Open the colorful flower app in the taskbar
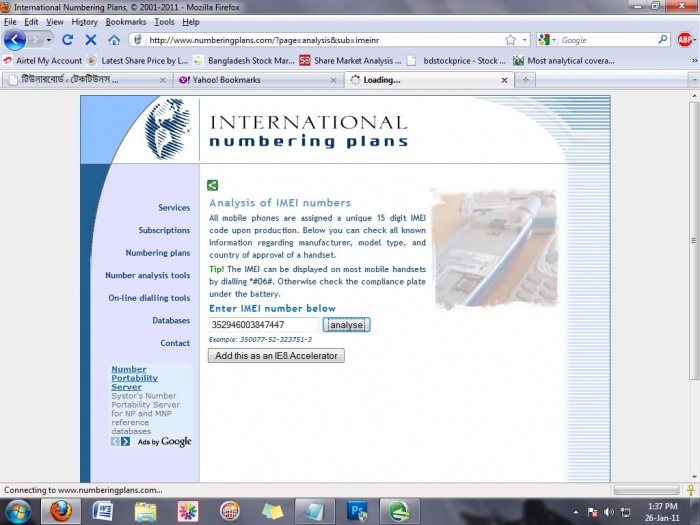700x525 pixels. coord(188,512)
